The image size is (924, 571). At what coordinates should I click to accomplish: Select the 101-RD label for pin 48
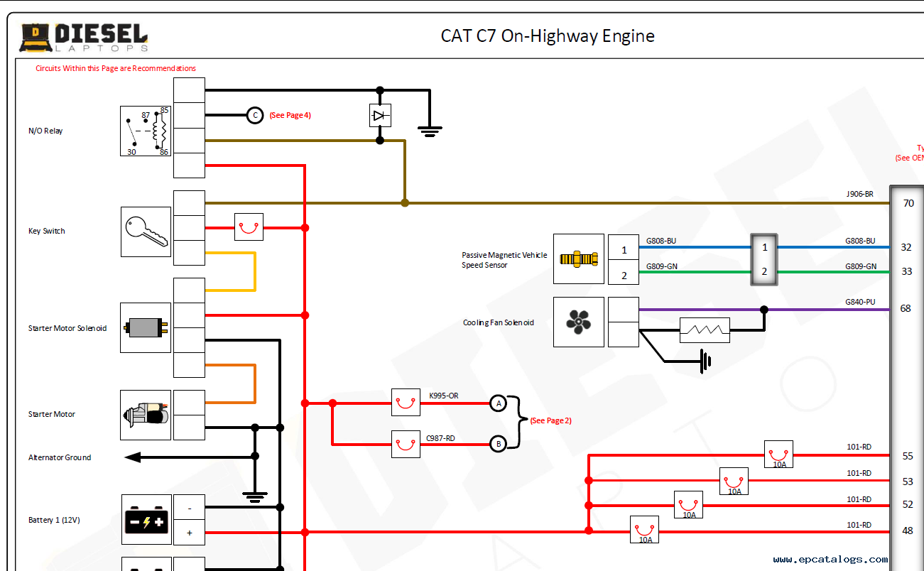coord(859,526)
